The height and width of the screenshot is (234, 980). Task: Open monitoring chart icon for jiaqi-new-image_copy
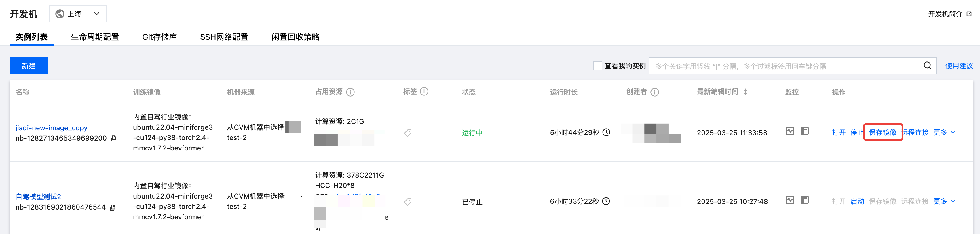point(790,131)
